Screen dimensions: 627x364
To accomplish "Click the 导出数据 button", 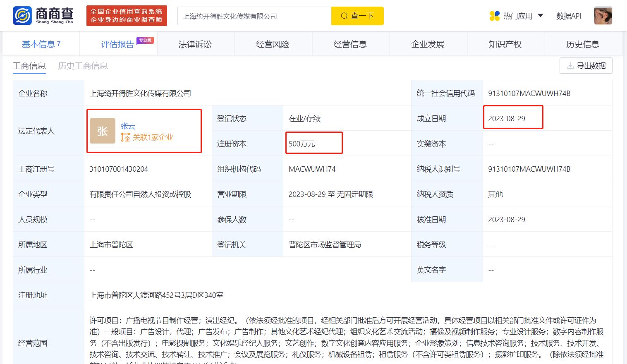I will [586, 66].
